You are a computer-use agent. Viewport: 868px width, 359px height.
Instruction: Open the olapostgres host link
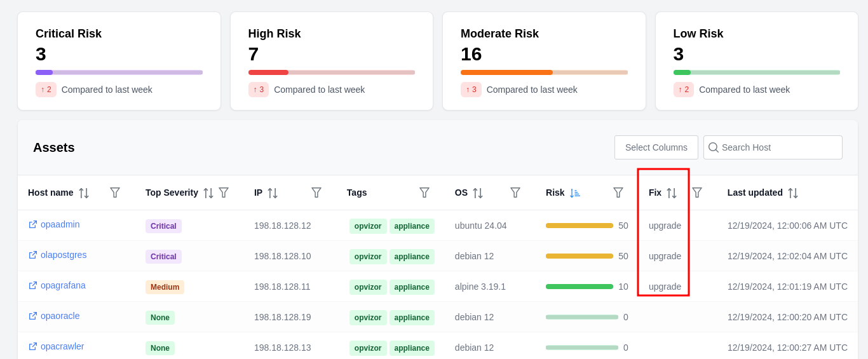(63, 255)
